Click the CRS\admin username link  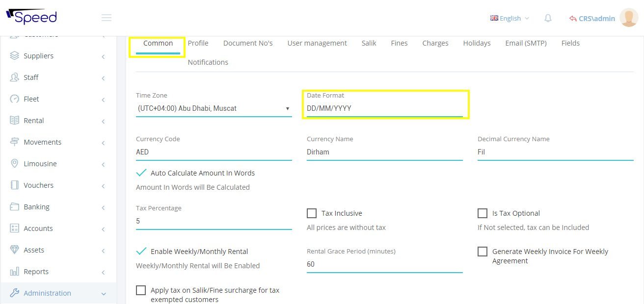point(597,19)
